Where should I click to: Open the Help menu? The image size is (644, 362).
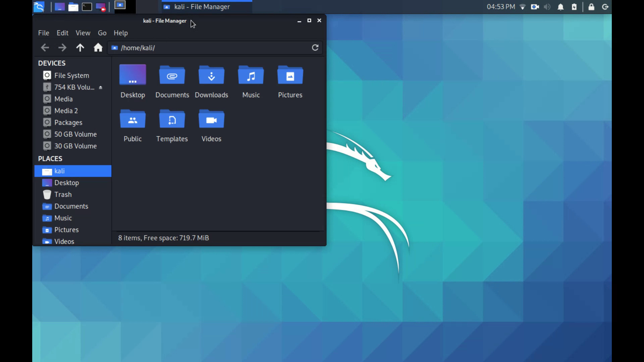(x=120, y=33)
